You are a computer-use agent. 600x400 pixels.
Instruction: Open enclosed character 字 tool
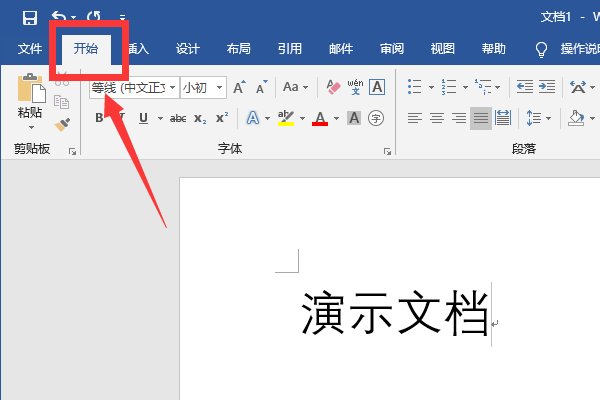tap(376, 118)
